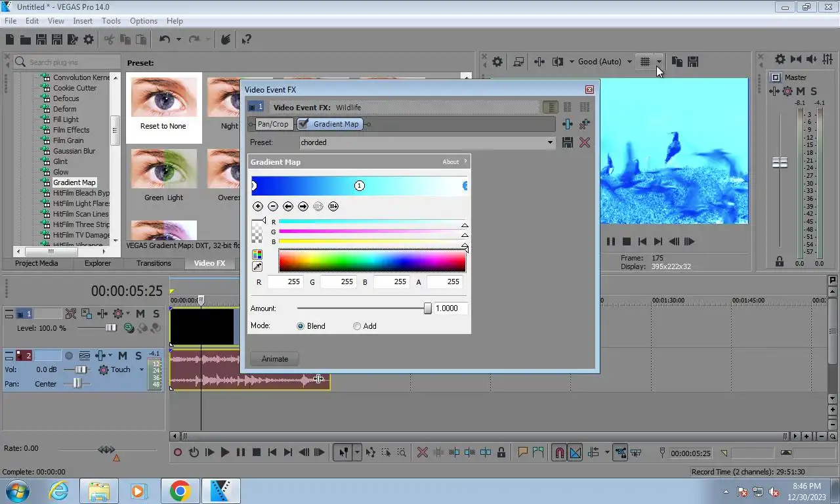Open Project Properties gear icon in the main toolbar
840x504 pixels.
click(x=89, y=39)
